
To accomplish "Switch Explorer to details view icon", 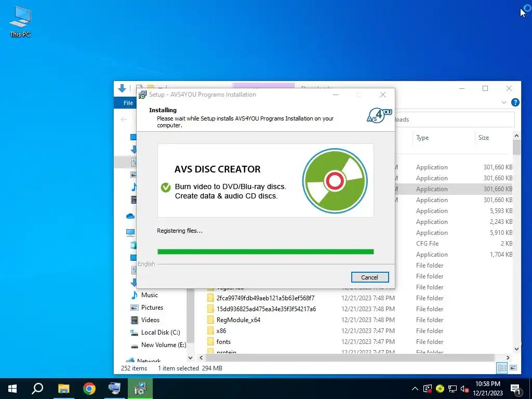I will [502, 368].
